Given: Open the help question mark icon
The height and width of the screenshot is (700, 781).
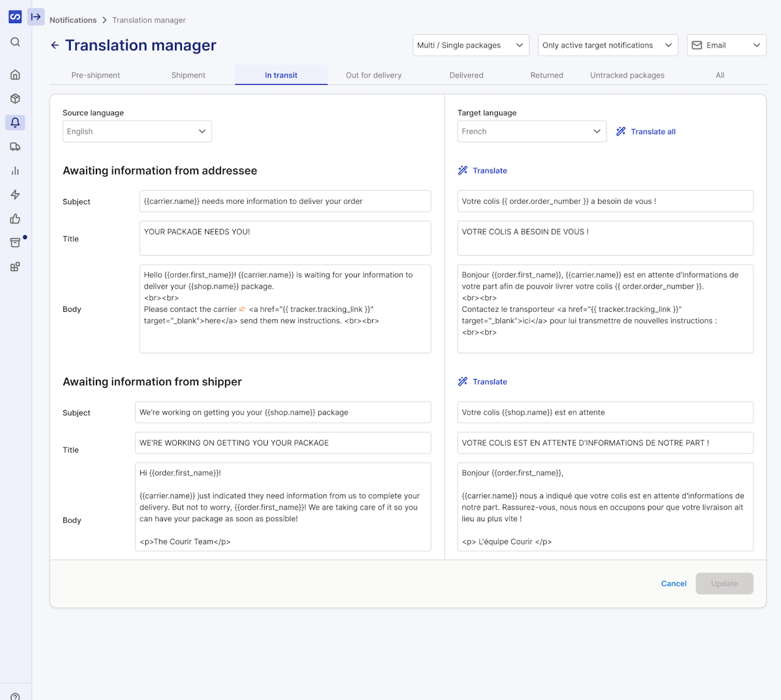Looking at the screenshot, I should pos(15,696).
